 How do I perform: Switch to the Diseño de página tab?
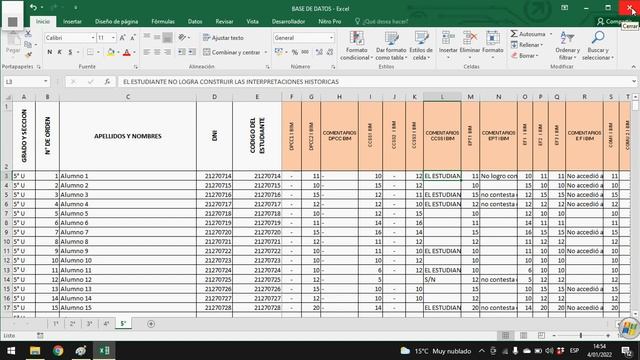116,21
